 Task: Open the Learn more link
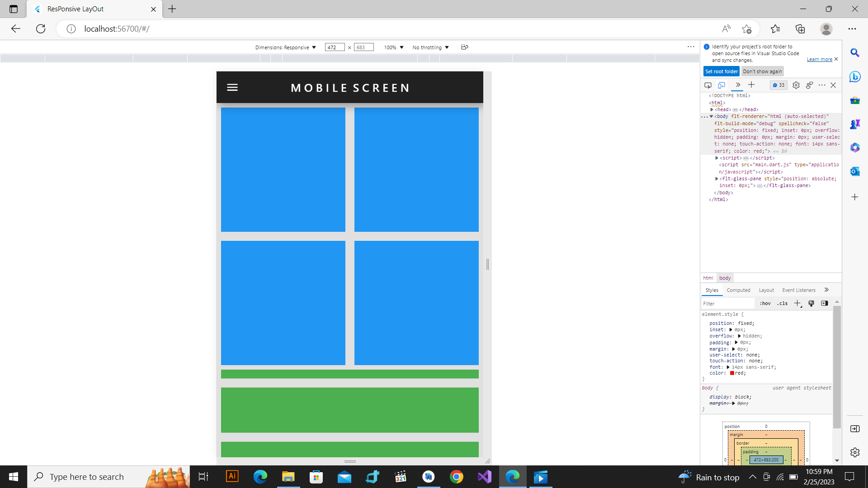pyautogui.click(x=819, y=59)
